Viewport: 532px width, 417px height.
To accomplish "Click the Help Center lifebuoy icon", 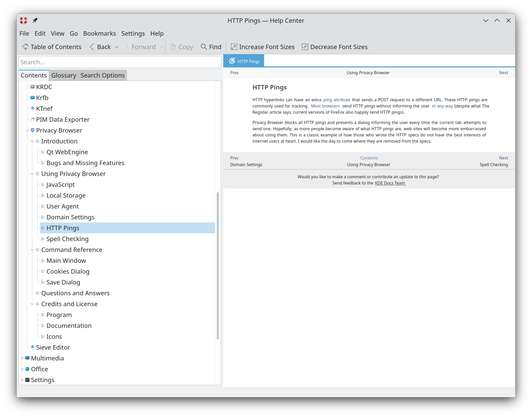I will (23, 20).
